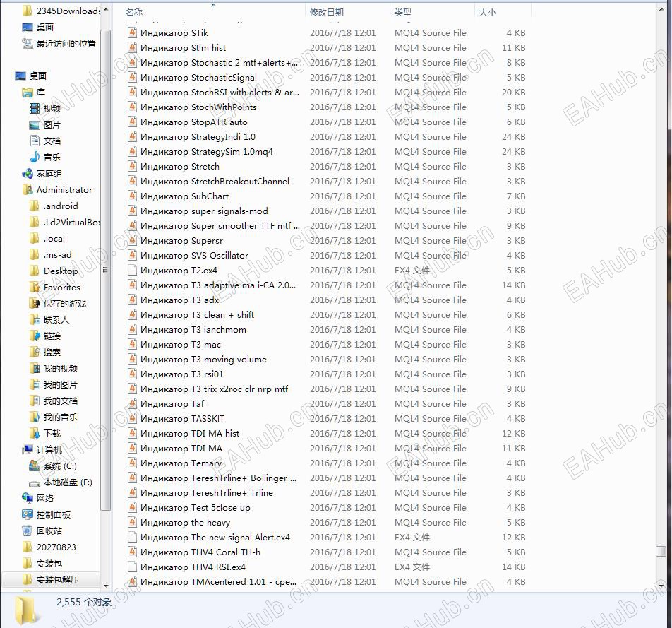Image resolution: width=672 pixels, height=628 pixels.
Task: Select file Индикатор T3 ianchmom
Action: (x=193, y=329)
